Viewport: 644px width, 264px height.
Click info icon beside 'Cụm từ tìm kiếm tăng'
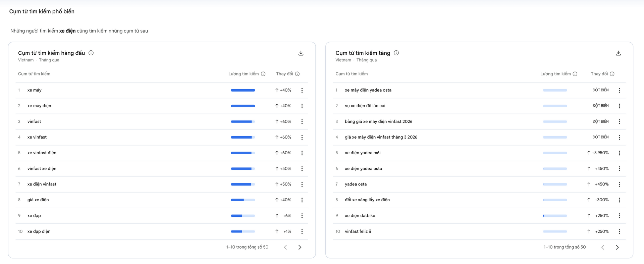click(x=396, y=53)
